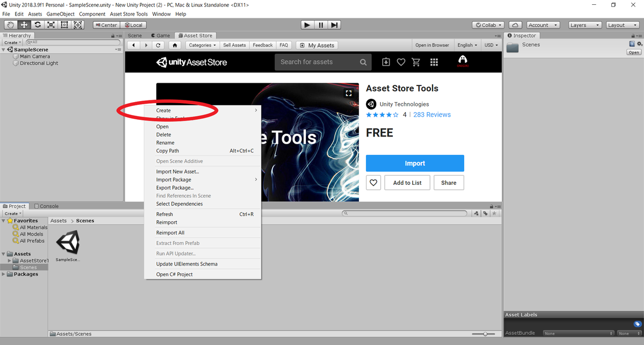
Task: Search by type in Project panel
Action: [x=476, y=213]
